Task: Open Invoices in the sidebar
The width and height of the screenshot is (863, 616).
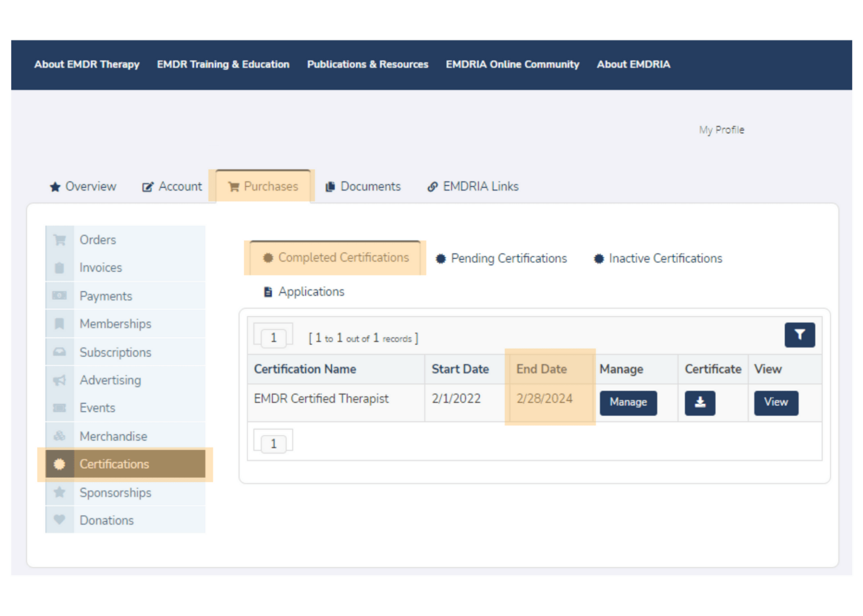Action: point(125,268)
